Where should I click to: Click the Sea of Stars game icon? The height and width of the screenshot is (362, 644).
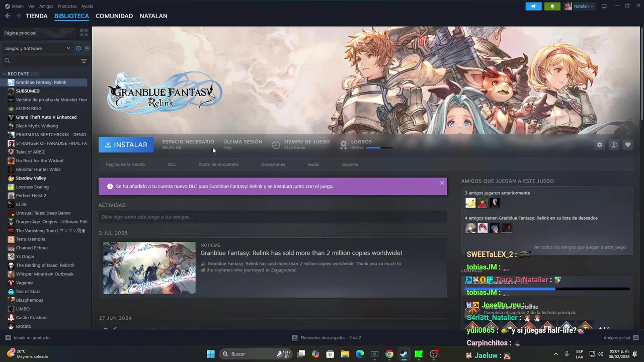click(x=11, y=292)
